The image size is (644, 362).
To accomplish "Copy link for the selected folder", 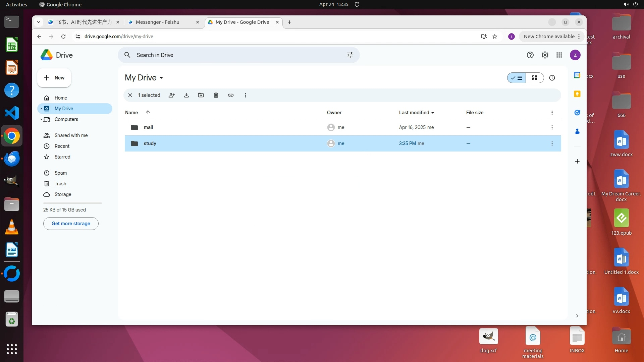I will point(231,95).
